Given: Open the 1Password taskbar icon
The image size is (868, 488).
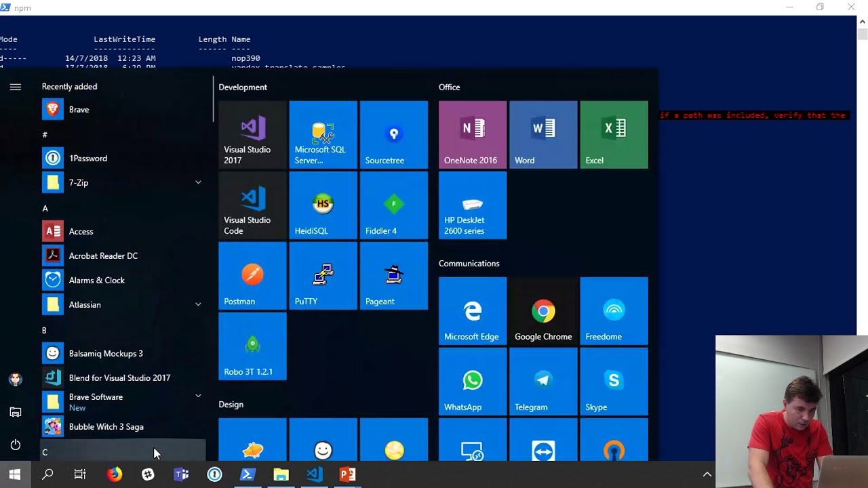Looking at the screenshot, I should click(x=214, y=474).
